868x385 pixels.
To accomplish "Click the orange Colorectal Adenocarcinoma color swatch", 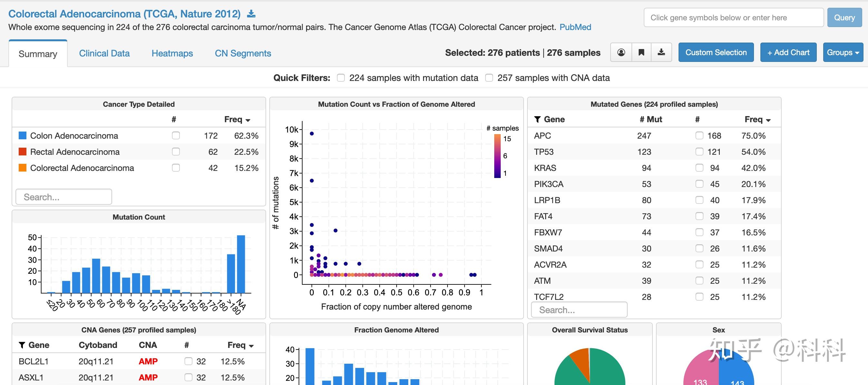I will point(23,168).
